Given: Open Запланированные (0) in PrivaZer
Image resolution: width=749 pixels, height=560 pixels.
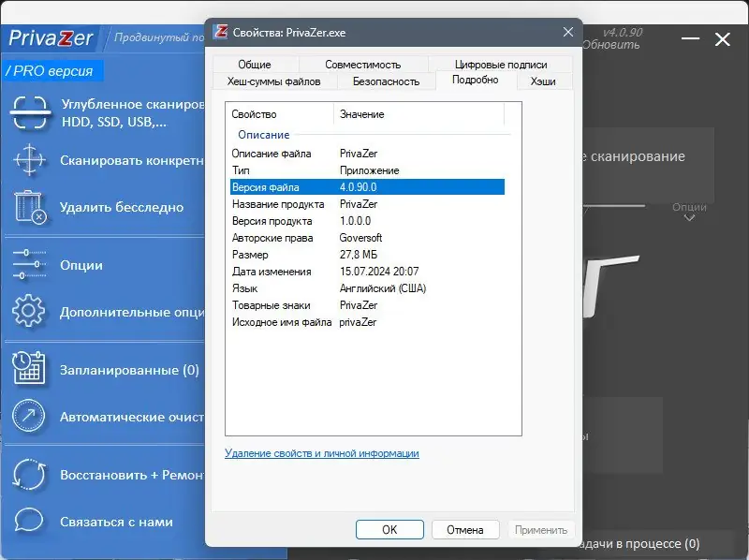Looking at the screenshot, I should tap(129, 370).
